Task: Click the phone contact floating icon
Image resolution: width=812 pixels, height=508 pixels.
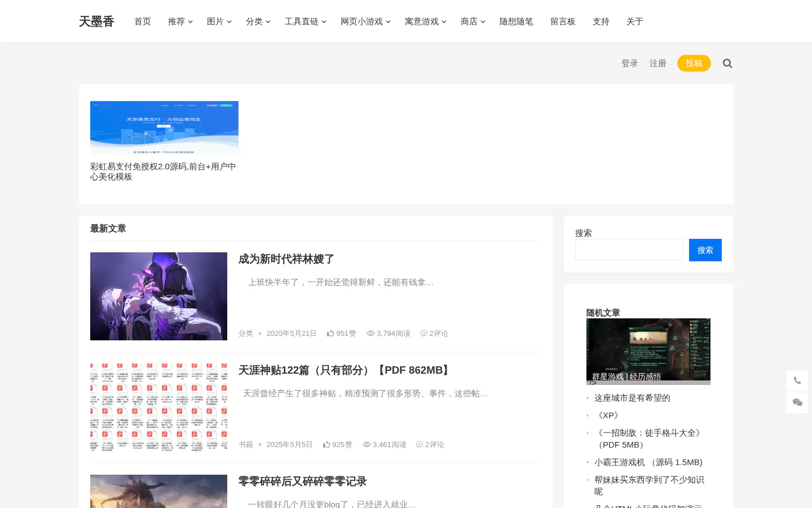Action: coord(797,381)
